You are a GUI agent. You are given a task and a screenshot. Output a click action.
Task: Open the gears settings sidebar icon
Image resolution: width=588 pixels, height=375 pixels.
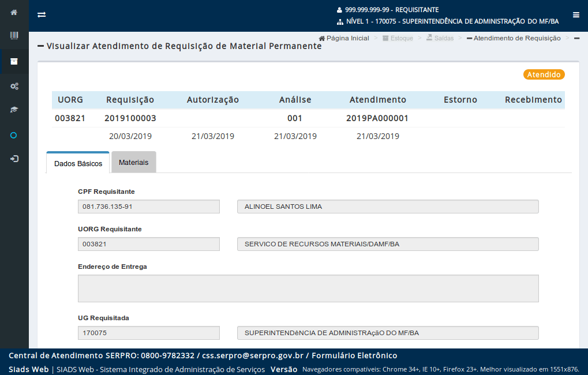pyautogui.click(x=14, y=87)
